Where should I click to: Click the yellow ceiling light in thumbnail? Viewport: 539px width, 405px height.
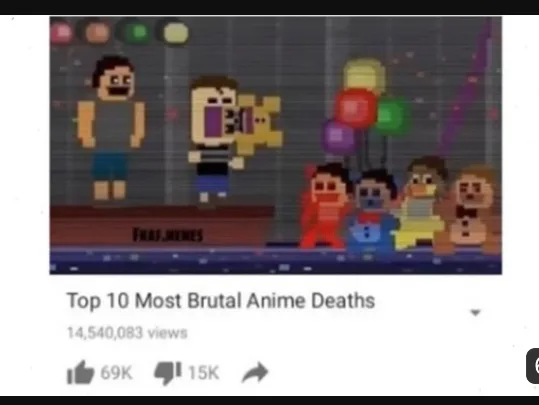176,33
